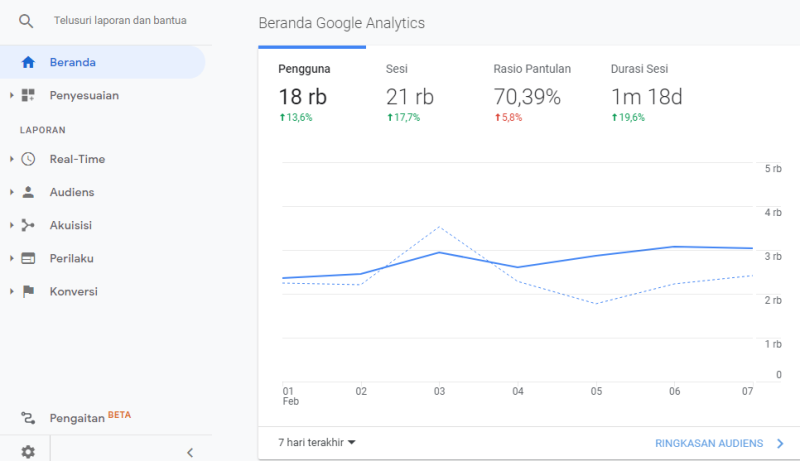Click the 5,8% bounce rate change value
The height and width of the screenshot is (461, 800).
coord(508,117)
